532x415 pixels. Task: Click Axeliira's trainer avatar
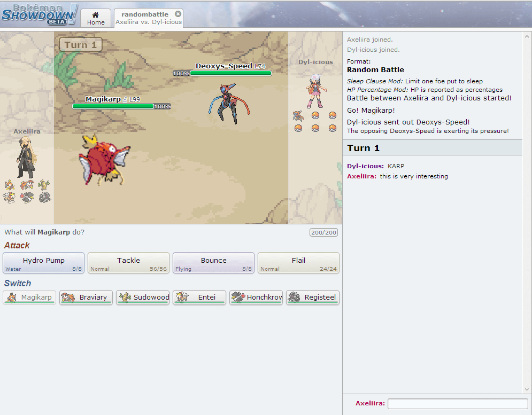click(x=26, y=157)
